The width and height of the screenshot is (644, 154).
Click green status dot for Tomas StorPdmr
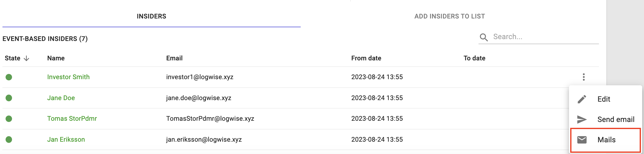9,119
